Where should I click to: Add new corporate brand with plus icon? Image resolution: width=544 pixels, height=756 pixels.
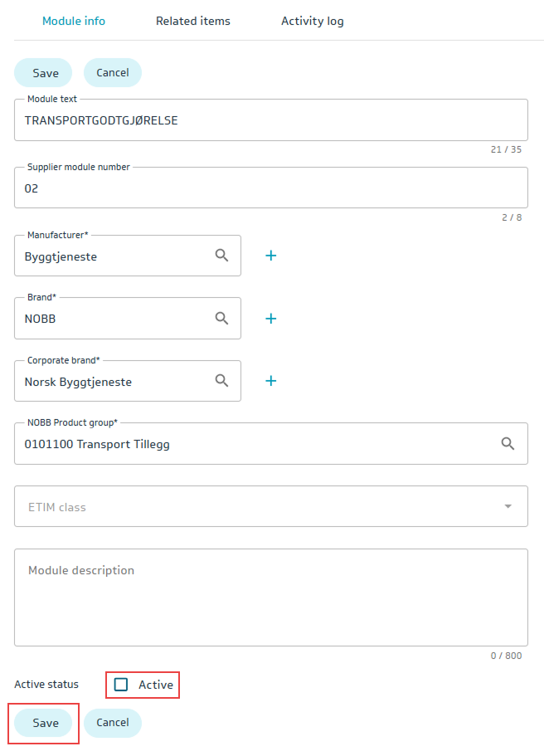coord(270,381)
